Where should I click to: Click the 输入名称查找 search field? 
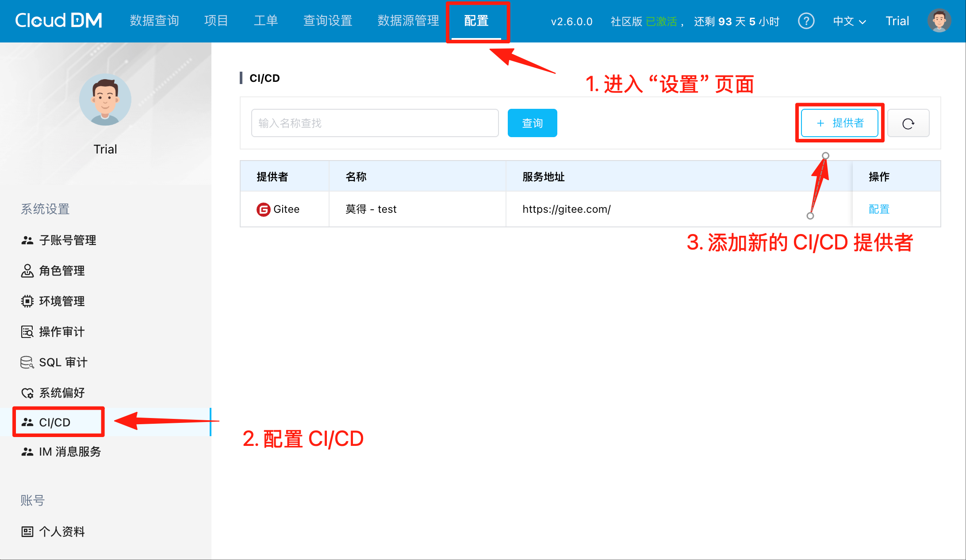tap(375, 123)
